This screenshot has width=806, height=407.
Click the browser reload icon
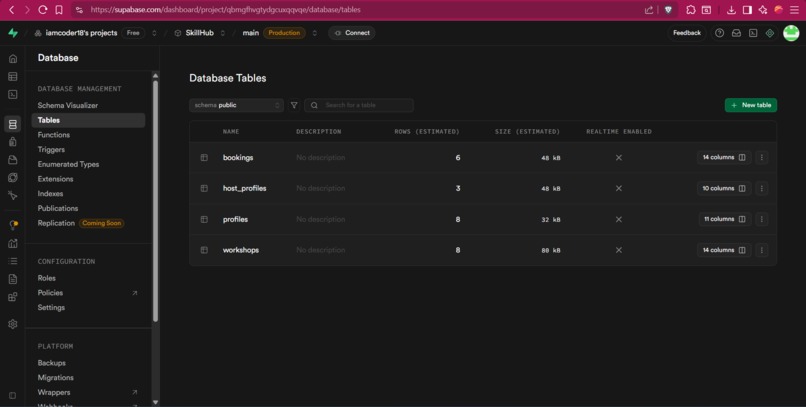point(43,10)
